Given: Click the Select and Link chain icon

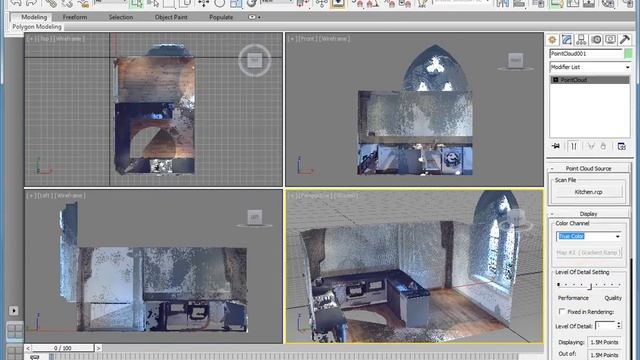Looking at the screenshot, I should [x=51, y=4].
